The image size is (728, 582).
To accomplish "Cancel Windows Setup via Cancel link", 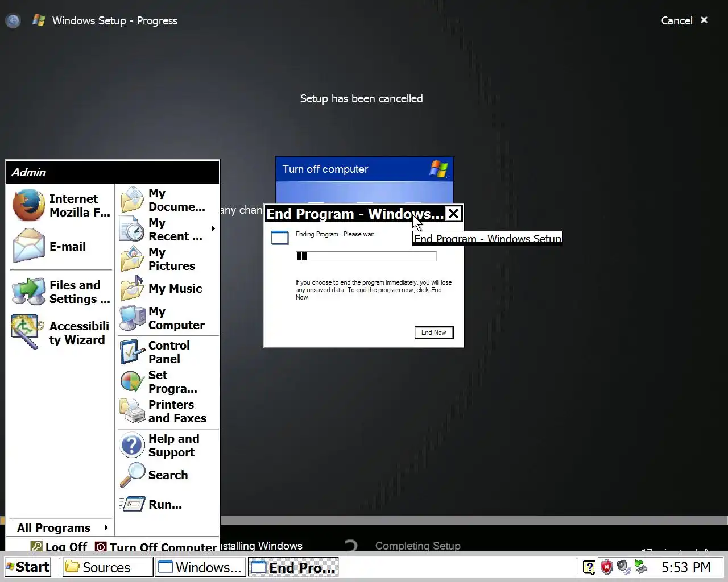I will 684,20.
